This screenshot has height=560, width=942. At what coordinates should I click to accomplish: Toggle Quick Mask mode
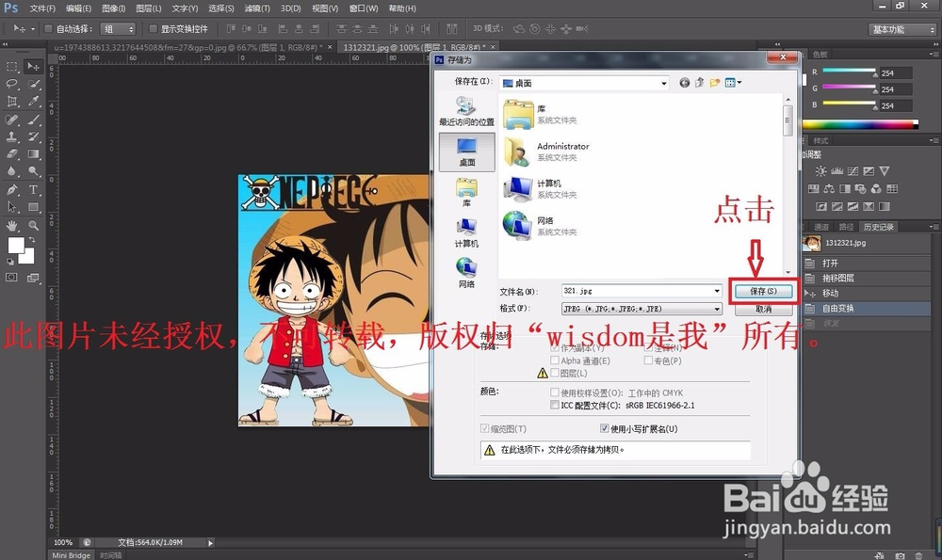[11, 278]
